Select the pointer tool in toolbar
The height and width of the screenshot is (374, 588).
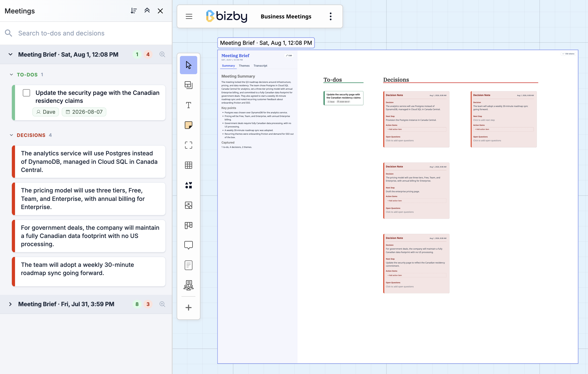point(188,65)
